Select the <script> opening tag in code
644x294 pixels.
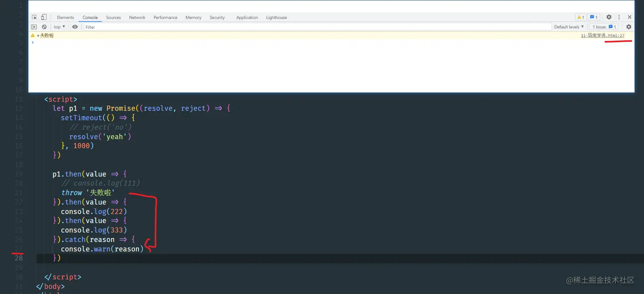point(60,99)
